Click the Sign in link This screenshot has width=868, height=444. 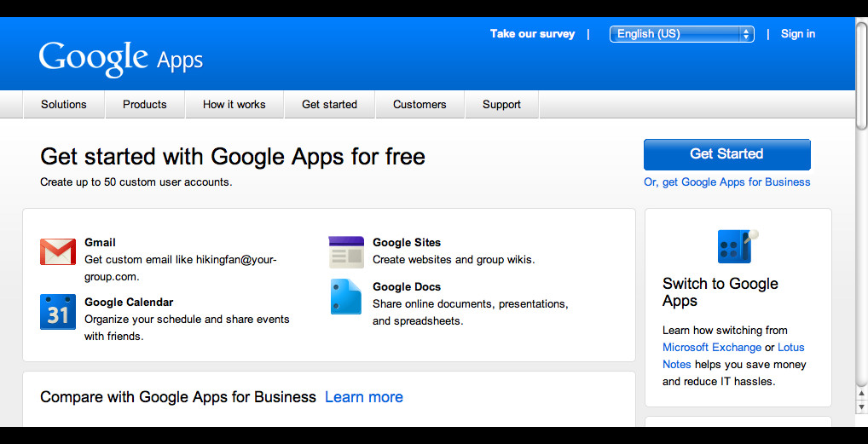click(798, 34)
